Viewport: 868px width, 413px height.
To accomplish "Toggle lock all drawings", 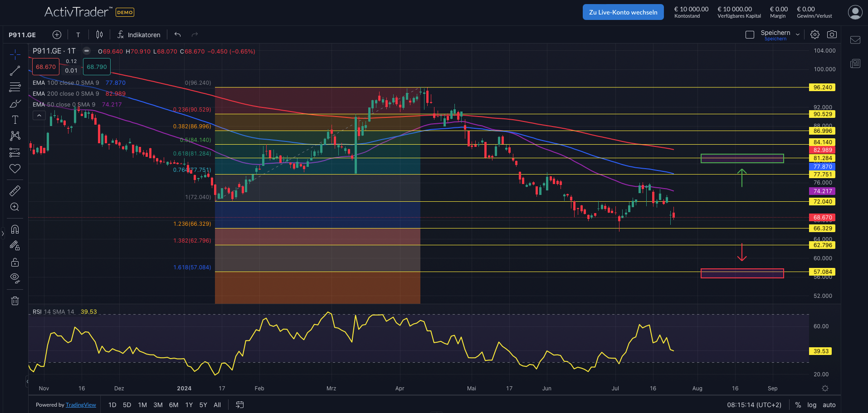I will pos(15,262).
